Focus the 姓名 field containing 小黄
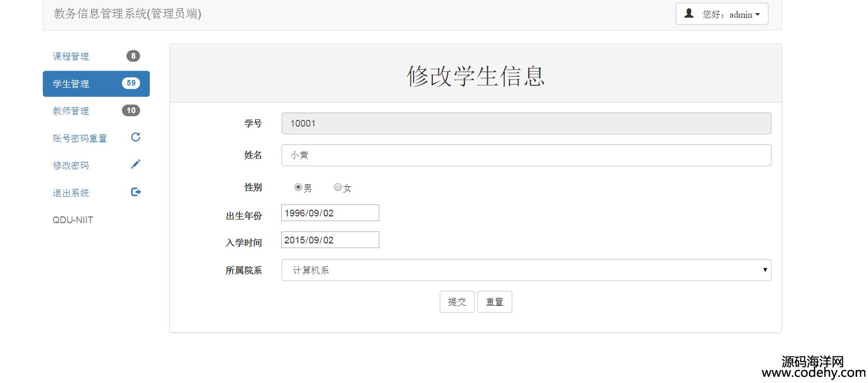The height and width of the screenshot is (383, 868). click(526, 155)
